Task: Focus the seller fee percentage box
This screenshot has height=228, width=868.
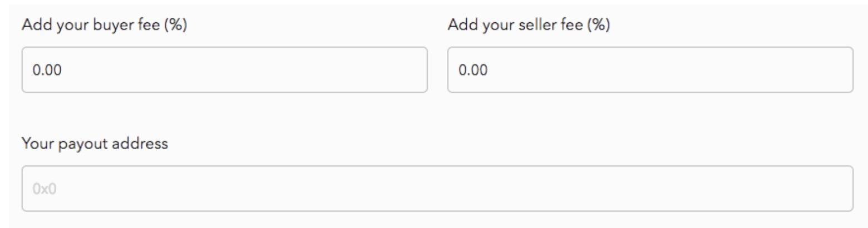Action: tap(650, 70)
